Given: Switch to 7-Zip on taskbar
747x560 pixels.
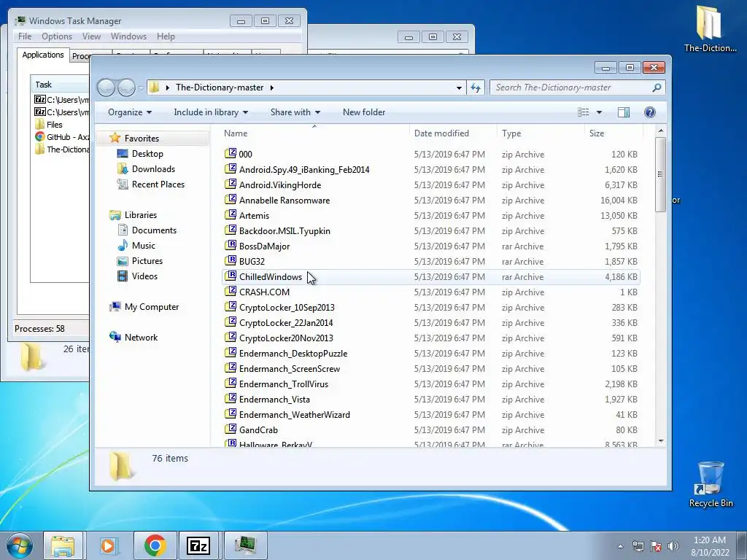Looking at the screenshot, I should pyautogui.click(x=198, y=545).
